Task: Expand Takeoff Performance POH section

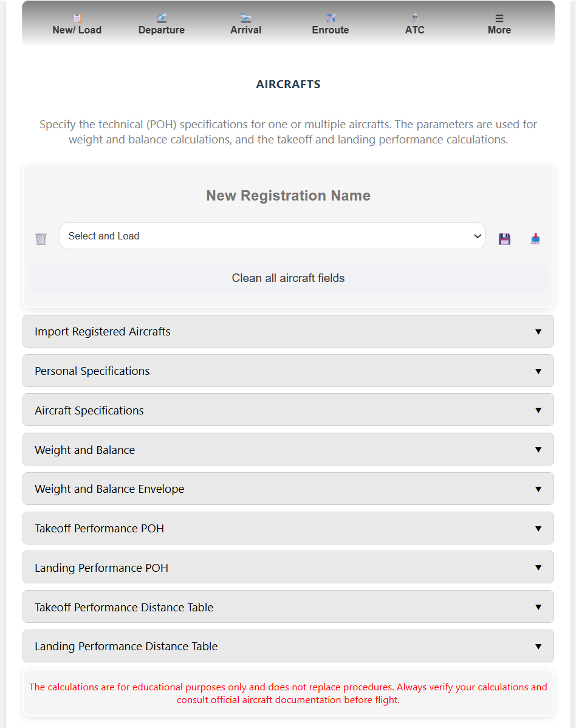Action: [x=288, y=528]
